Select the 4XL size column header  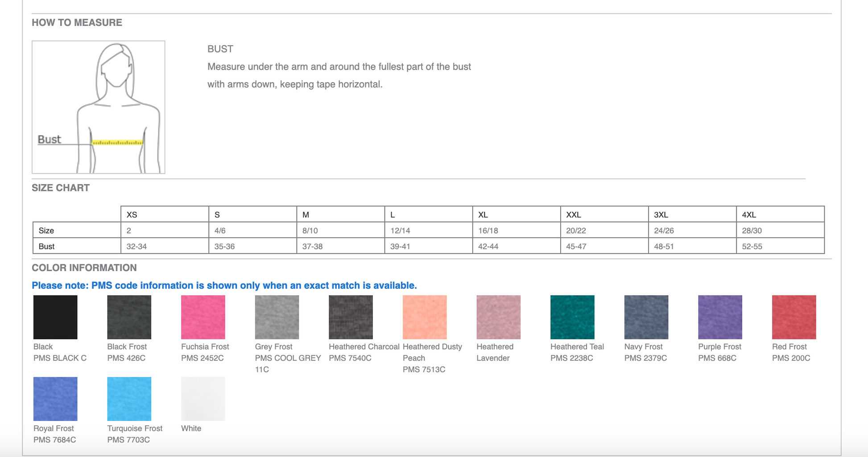(x=780, y=214)
